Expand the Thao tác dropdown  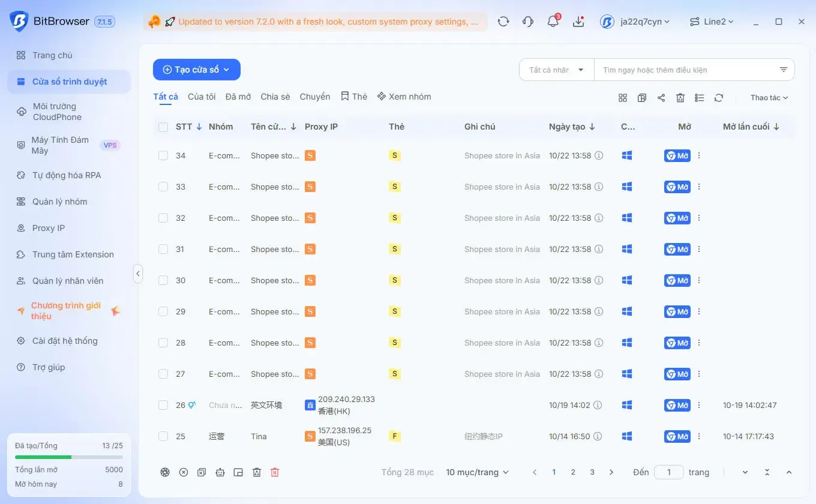click(x=769, y=98)
